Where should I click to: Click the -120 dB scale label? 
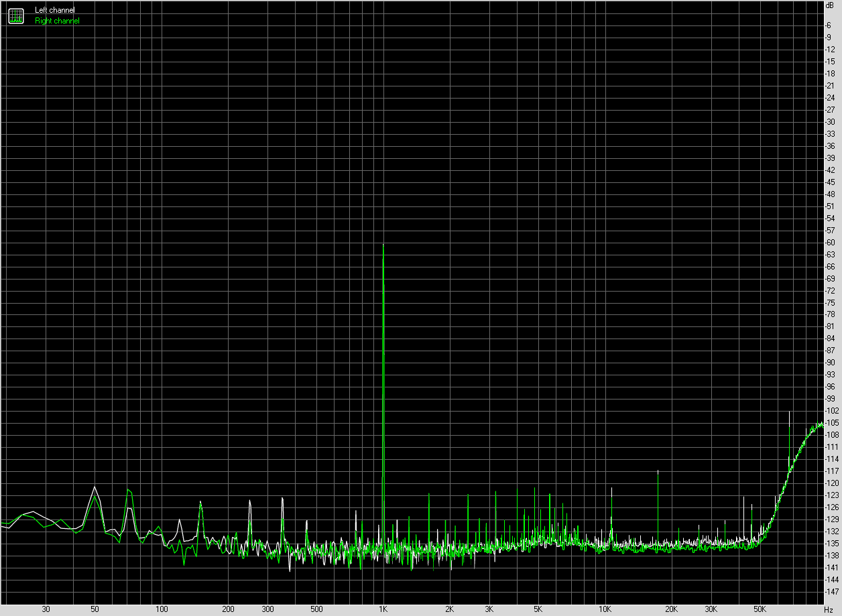click(832, 483)
